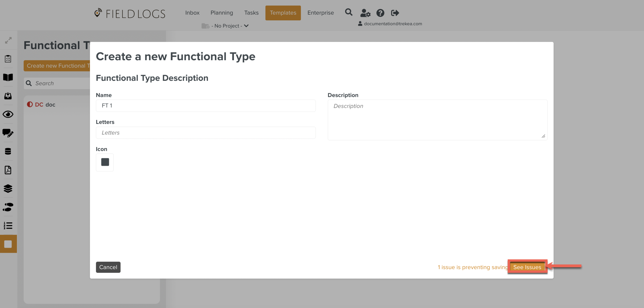Click the search magnifier icon in top navigation
This screenshot has height=308, width=644.
point(349,12)
